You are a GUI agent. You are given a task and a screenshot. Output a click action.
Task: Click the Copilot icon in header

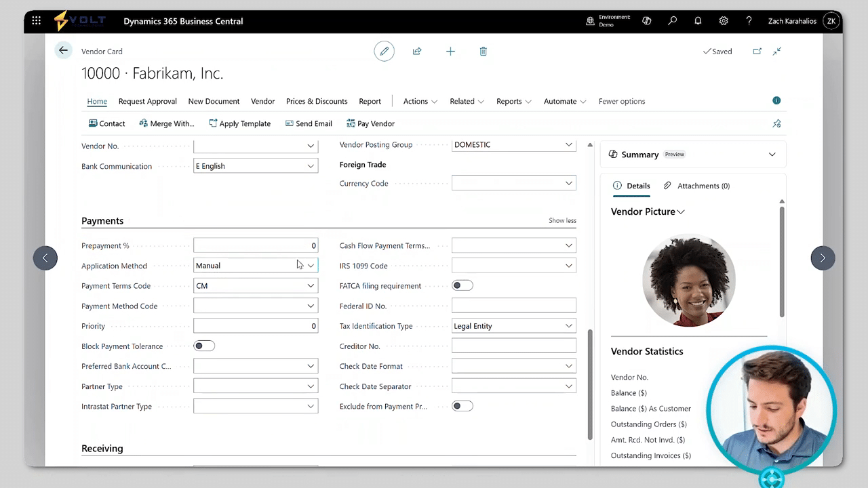click(647, 21)
